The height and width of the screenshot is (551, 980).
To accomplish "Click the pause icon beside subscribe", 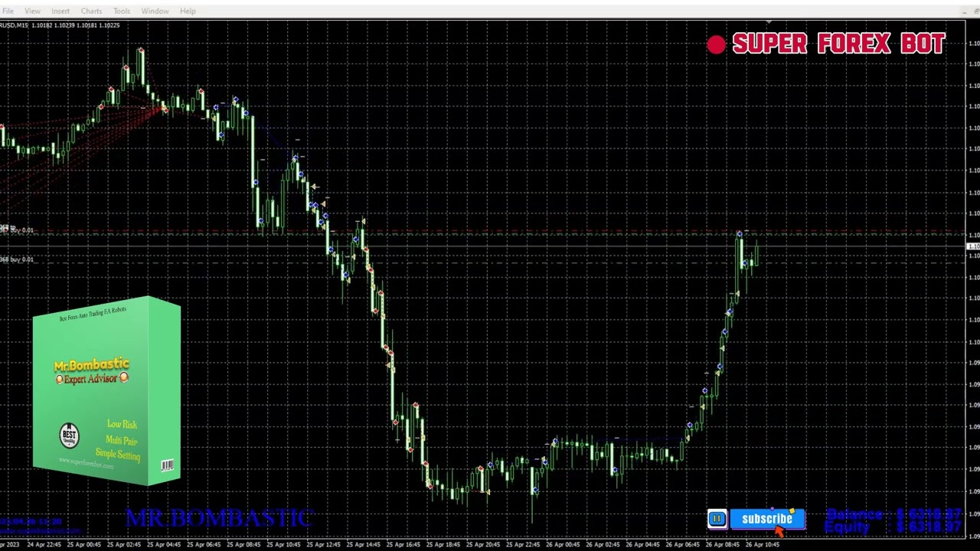I will (x=717, y=519).
